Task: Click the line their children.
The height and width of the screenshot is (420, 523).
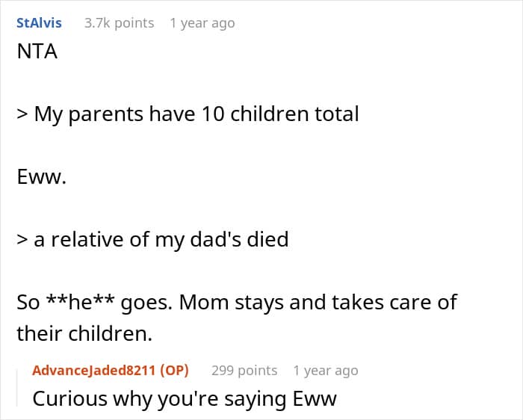Action: [x=84, y=333]
